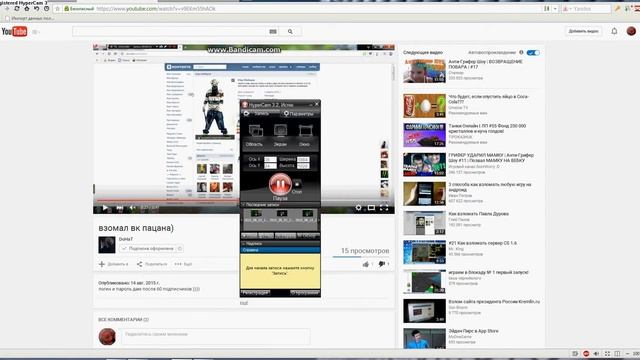
Task: Click zoom-out minus in bottom status bar
Action: (627, 353)
